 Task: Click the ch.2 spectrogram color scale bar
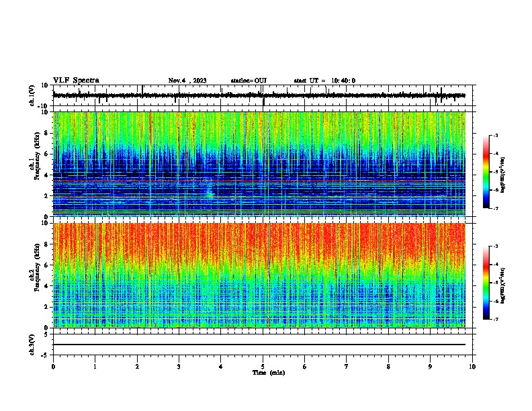(x=486, y=283)
